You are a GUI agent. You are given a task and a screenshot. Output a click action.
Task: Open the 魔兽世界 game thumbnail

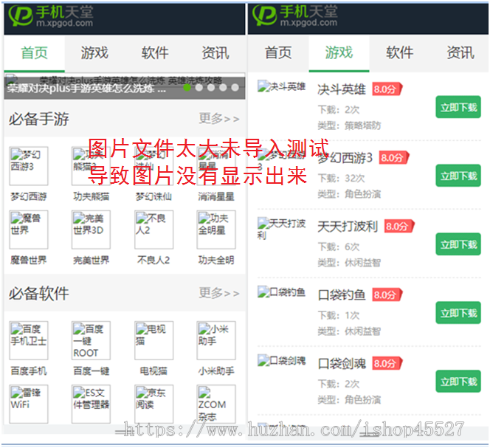29,230
